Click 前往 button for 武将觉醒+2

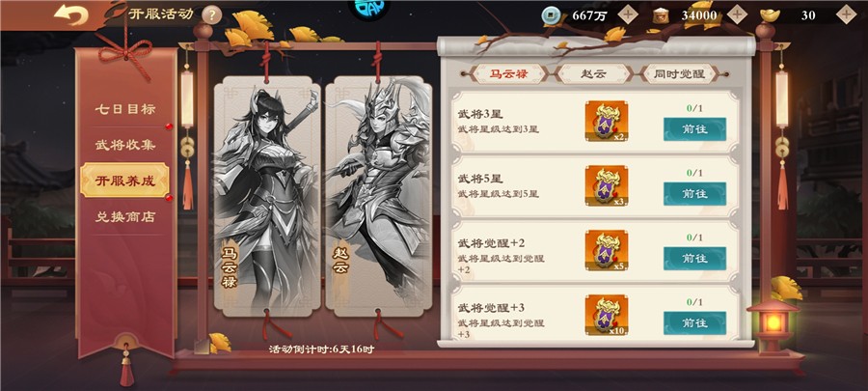click(694, 258)
